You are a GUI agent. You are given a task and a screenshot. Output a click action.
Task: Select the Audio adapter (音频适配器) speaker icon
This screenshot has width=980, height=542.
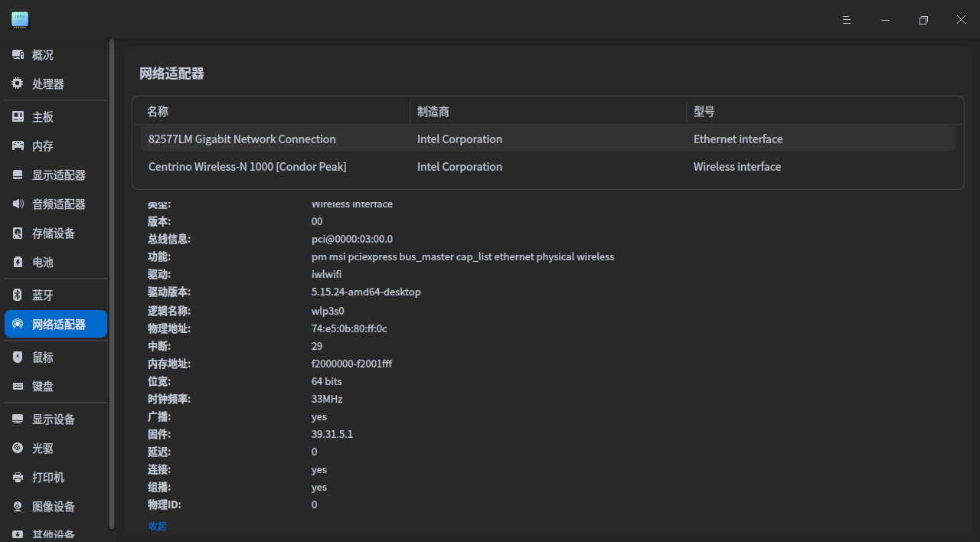(x=18, y=204)
